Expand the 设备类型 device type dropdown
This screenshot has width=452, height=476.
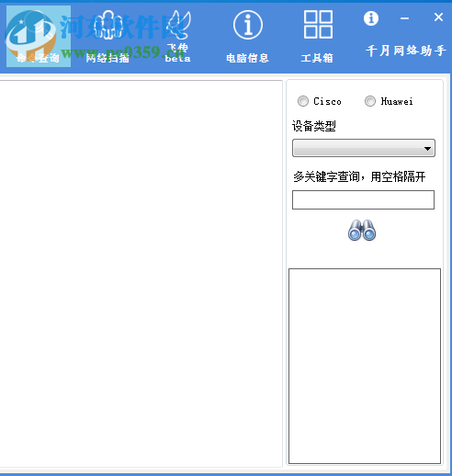[x=364, y=148]
